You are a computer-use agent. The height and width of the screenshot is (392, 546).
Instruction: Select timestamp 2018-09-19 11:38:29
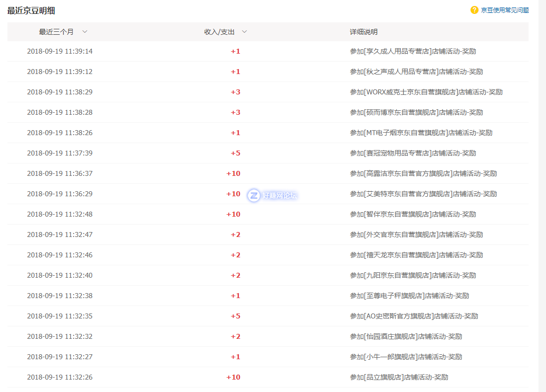point(60,92)
